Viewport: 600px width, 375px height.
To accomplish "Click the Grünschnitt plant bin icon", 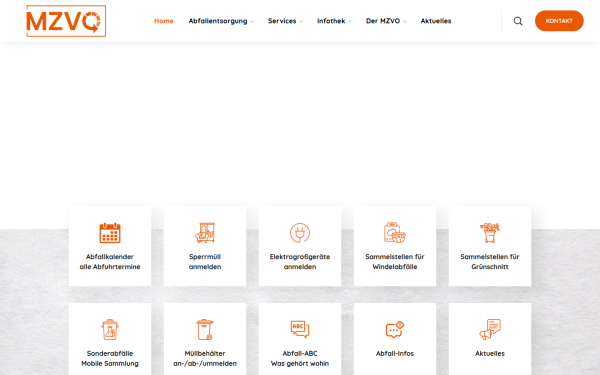I will (490, 233).
